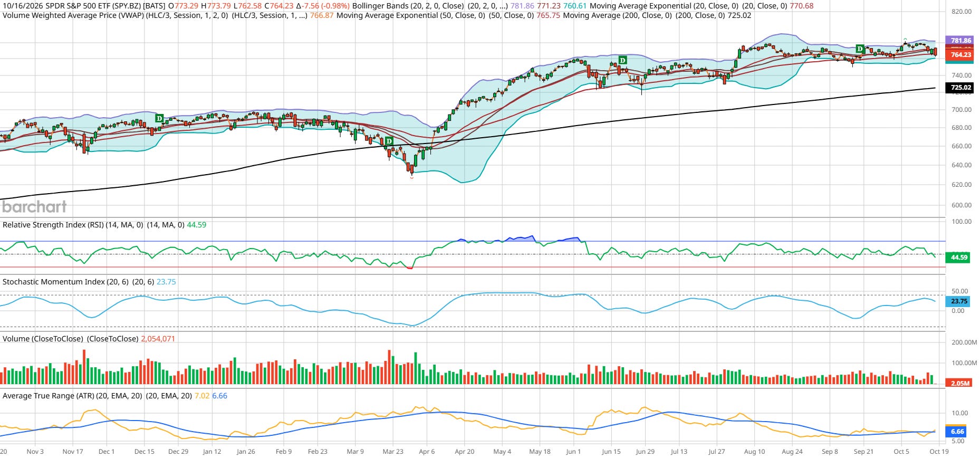The image size is (980, 458).
Task: Click the 'Aug 24' date axis label
Action: pyautogui.click(x=792, y=452)
